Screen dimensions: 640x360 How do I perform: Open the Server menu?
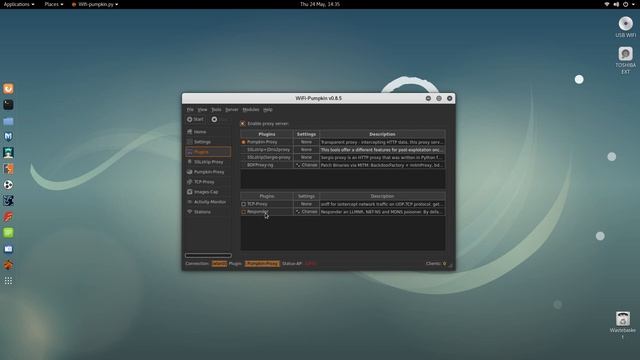[x=232, y=109]
